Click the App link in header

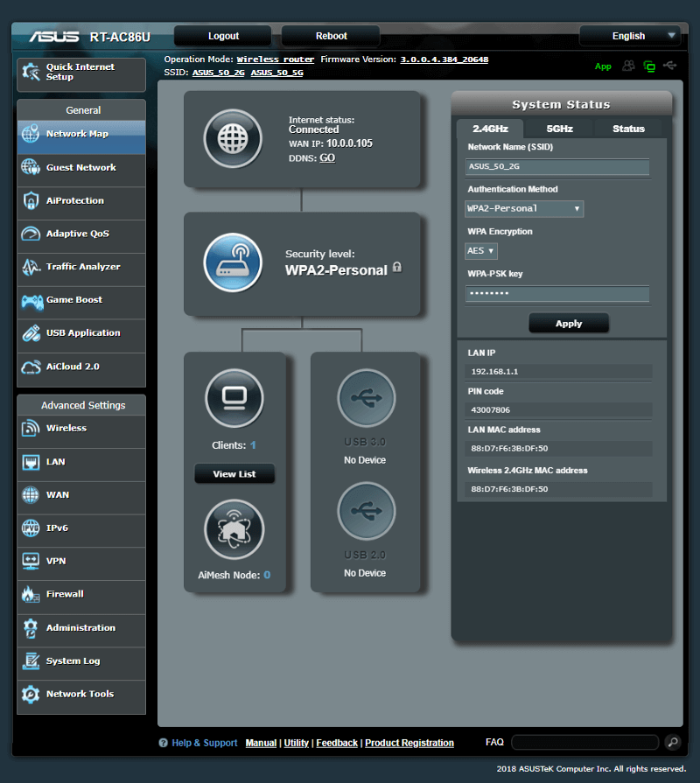[603, 66]
